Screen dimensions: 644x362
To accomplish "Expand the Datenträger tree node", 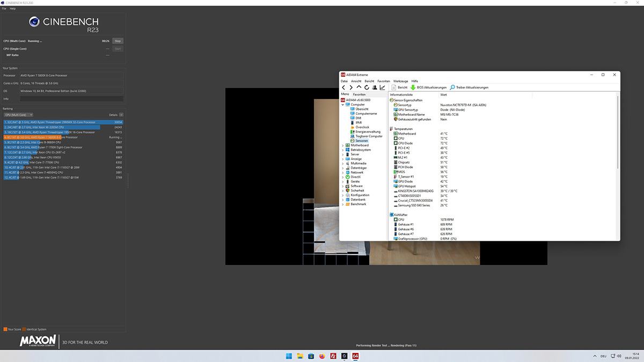I will [343, 168].
